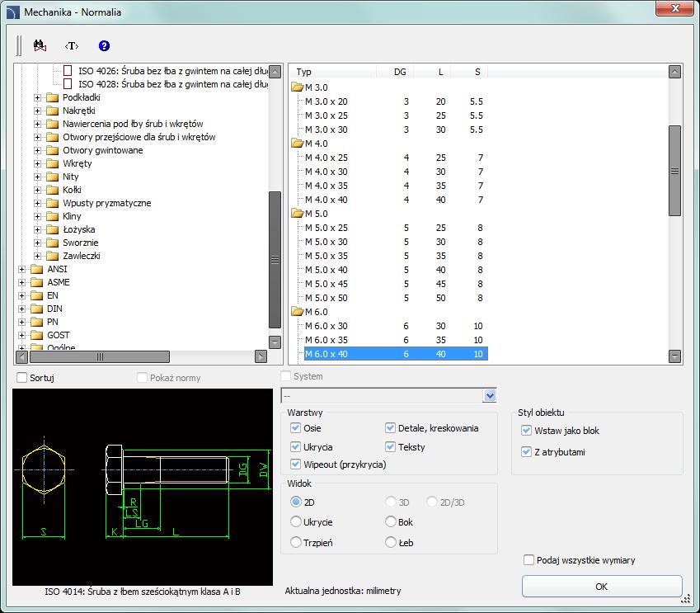Click tree horizontal scrollbar right arrow
The image size is (700, 613).
261,356
